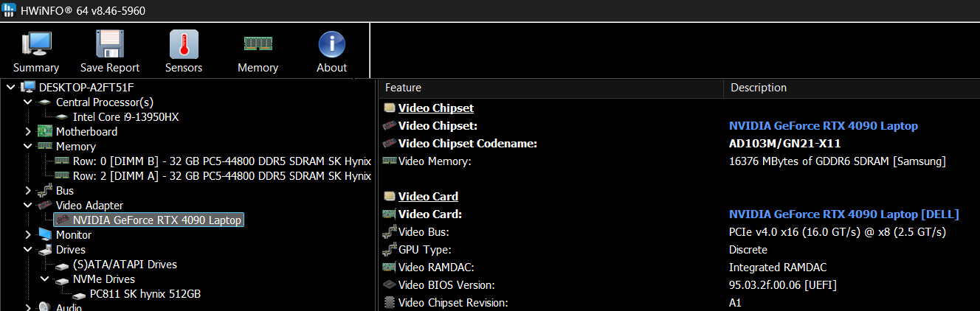Select (S)ATA/ATAPI Drives tree item
This screenshot has width=980, height=311.
pyautogui.click(x=125, y=265)
